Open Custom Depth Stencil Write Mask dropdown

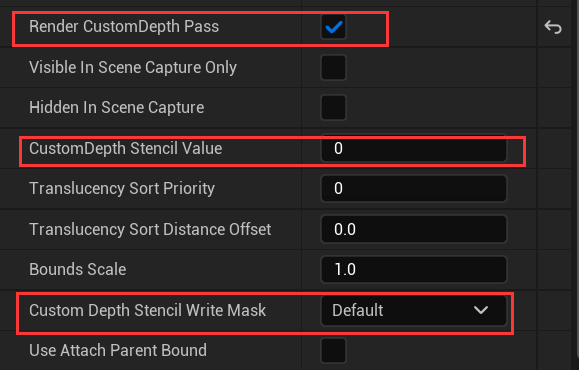click(414, 310)
